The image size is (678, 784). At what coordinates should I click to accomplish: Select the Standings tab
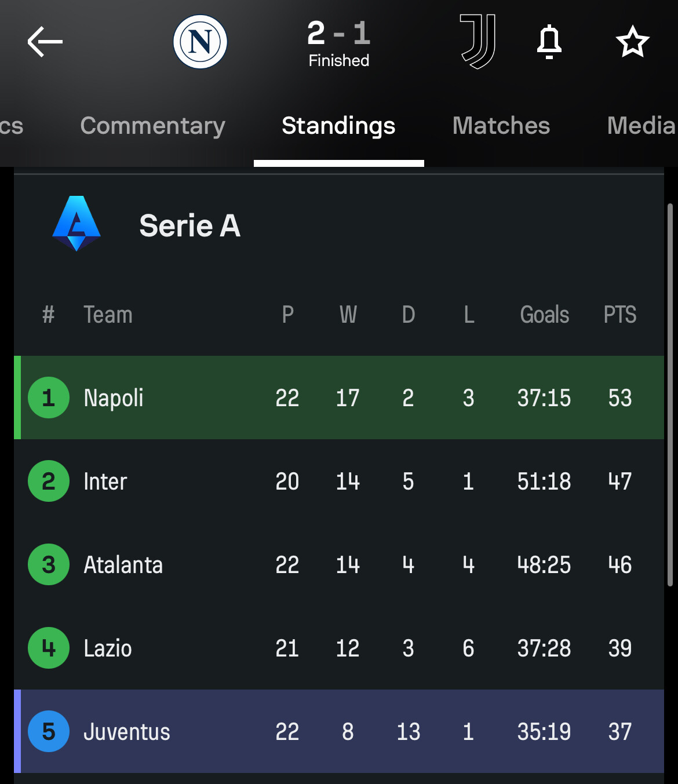(x=338, y=126)
